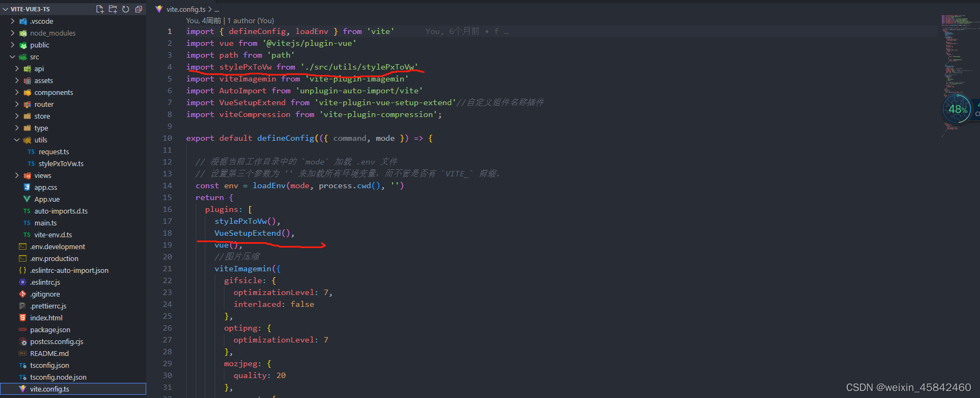Open vite-env.d.ts from the file tree
Image resolution: width=980 pixels, height=398 pixels.
pyautogui.click(x=53, y=235)
